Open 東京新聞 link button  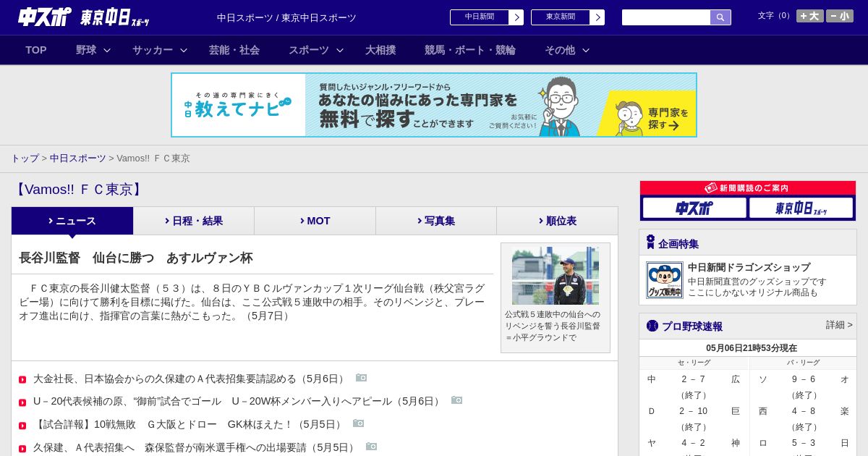pyautogui.click(x=561, y=17)
